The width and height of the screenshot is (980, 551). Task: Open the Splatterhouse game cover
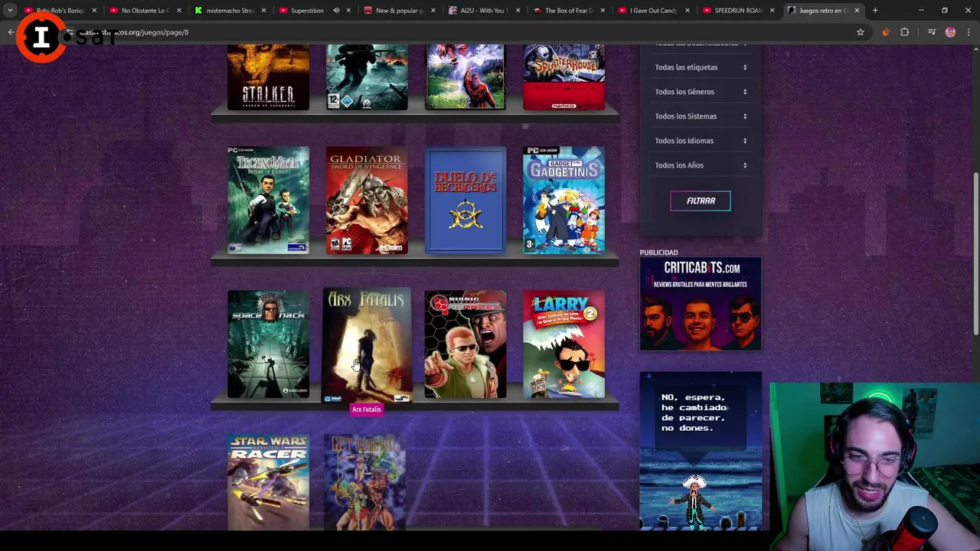[x=563, y=77]
